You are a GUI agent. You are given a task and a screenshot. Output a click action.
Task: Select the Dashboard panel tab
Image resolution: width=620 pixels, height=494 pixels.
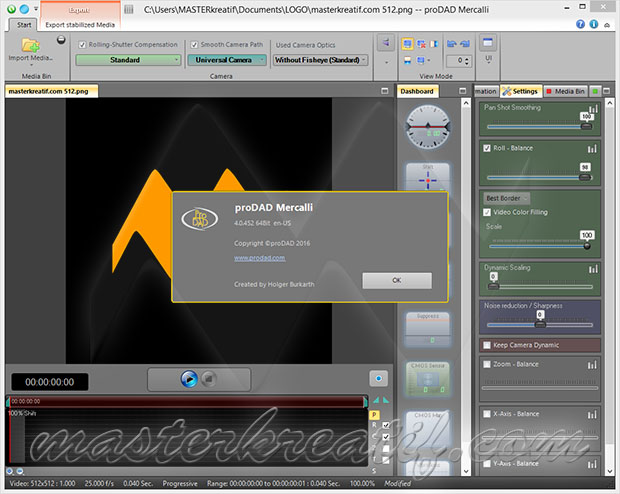[x=417, y=91]
